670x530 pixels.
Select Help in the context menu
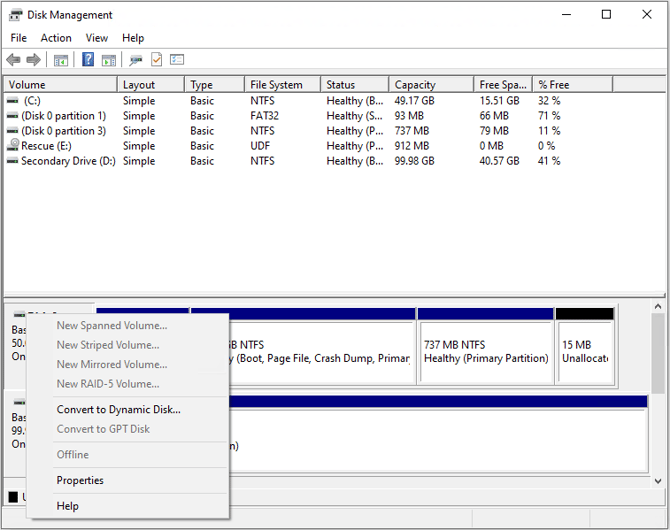68,506
